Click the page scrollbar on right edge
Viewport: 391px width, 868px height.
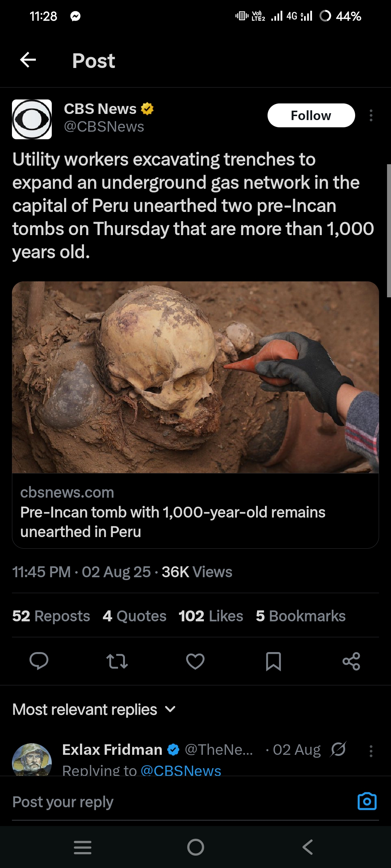pyautogui.click(x=388, y=231)
